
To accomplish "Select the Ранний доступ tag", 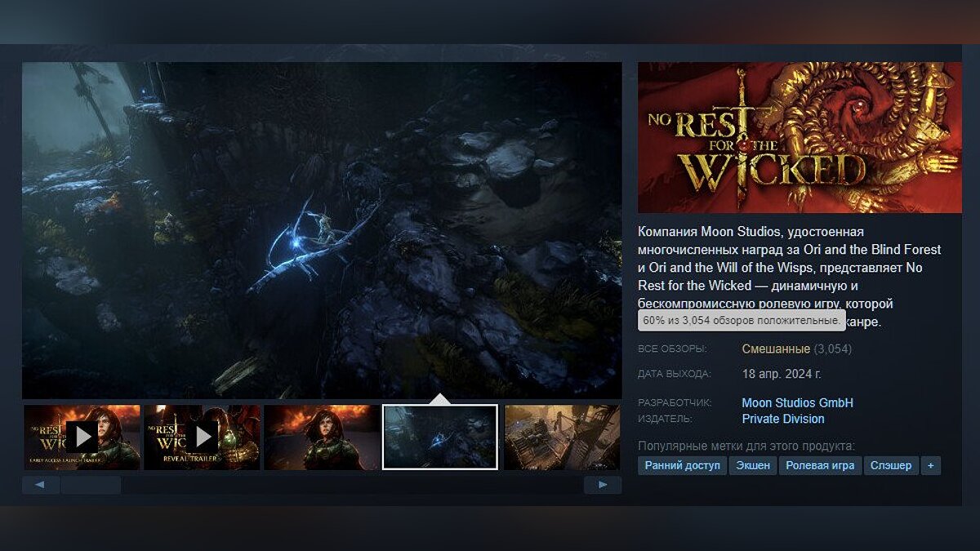I will point(683,465).
